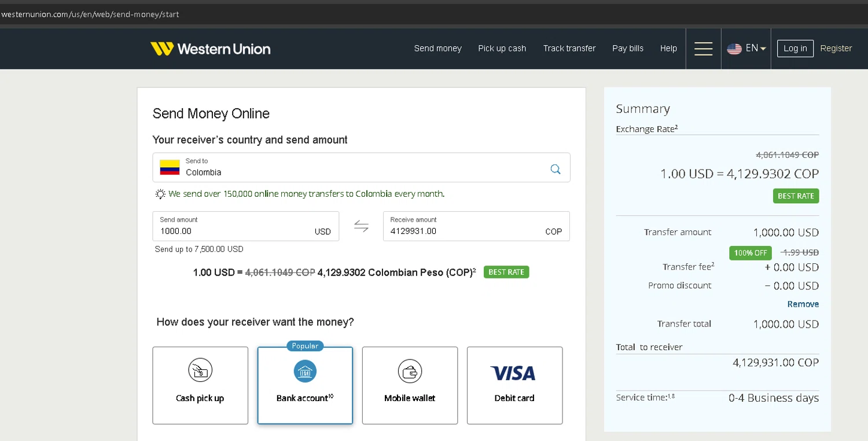Click the Send amount input field
868x441 pixels.
(246, 226)
